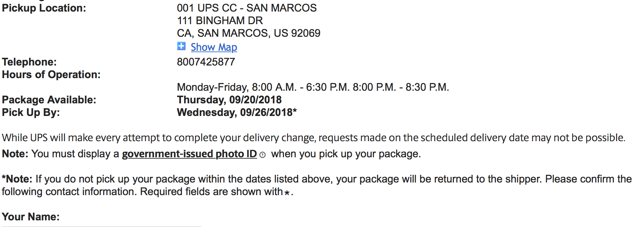The width and height of the screenshot is (644, 227).
Task: Click the help icon after photo ID
Action: (x=262, y=155)
